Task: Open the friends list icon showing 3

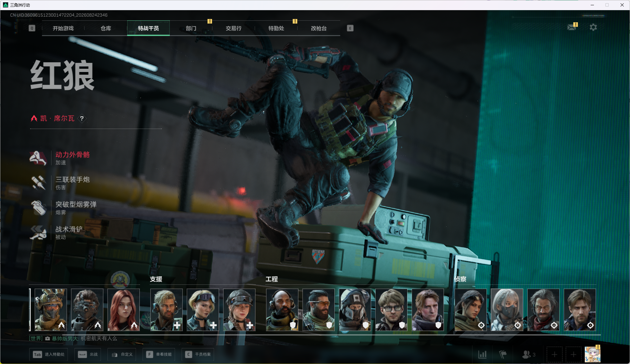Action: (x=528, y=355)
